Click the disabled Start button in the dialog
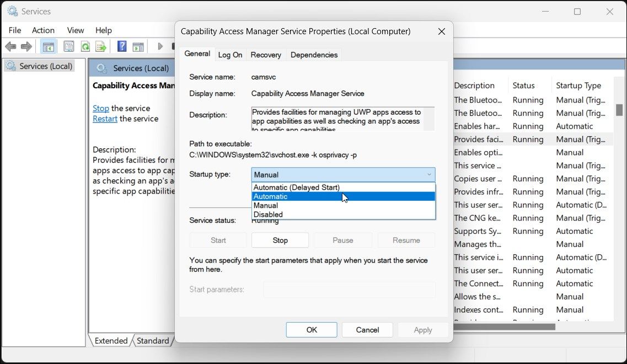 (x=218, y=240)
